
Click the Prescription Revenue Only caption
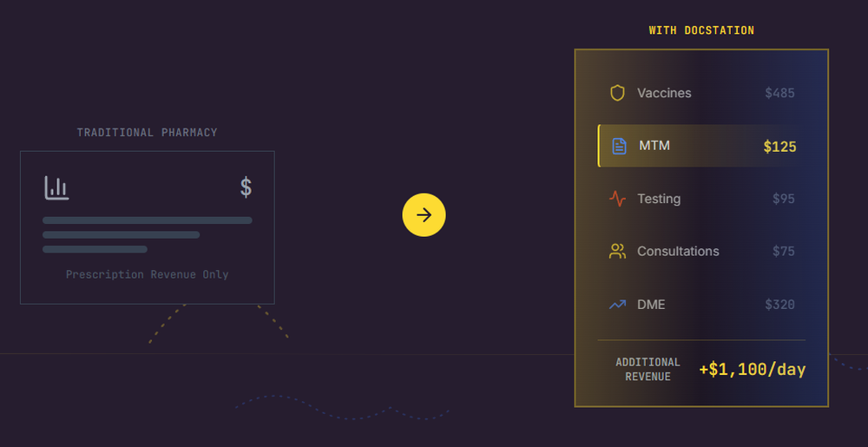point(148,274)
